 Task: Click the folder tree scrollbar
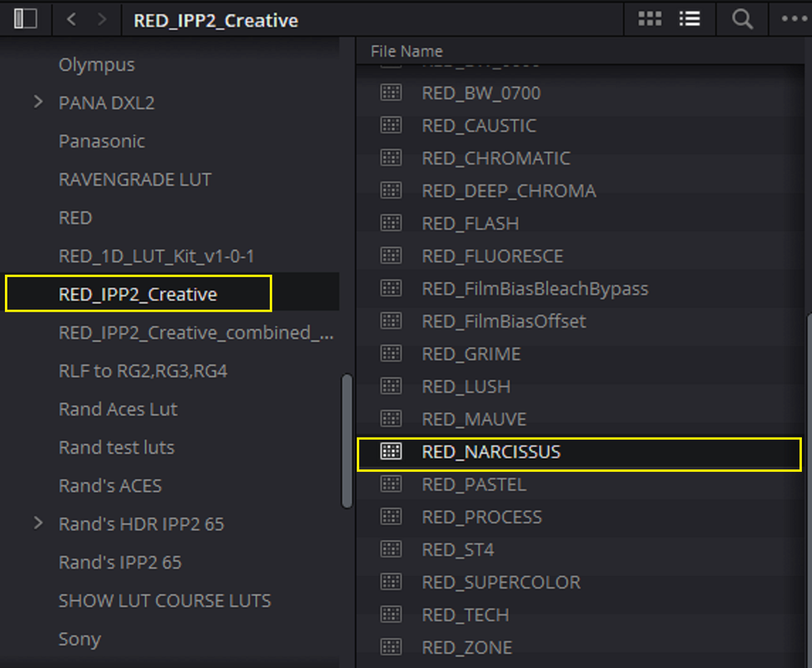347,441
